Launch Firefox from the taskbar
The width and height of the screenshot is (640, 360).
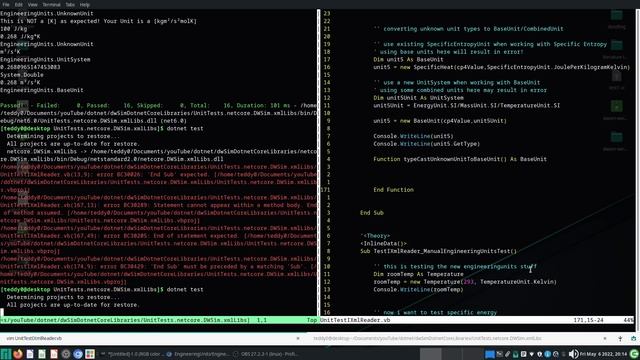coord(18,354)
